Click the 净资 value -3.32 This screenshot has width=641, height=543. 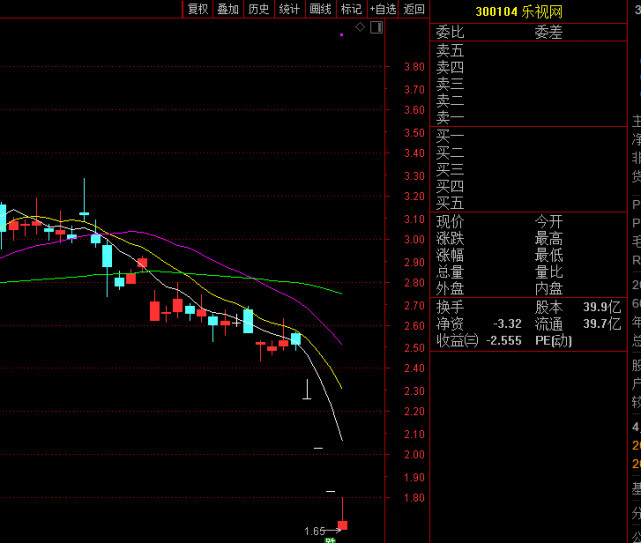pos(507,324)
